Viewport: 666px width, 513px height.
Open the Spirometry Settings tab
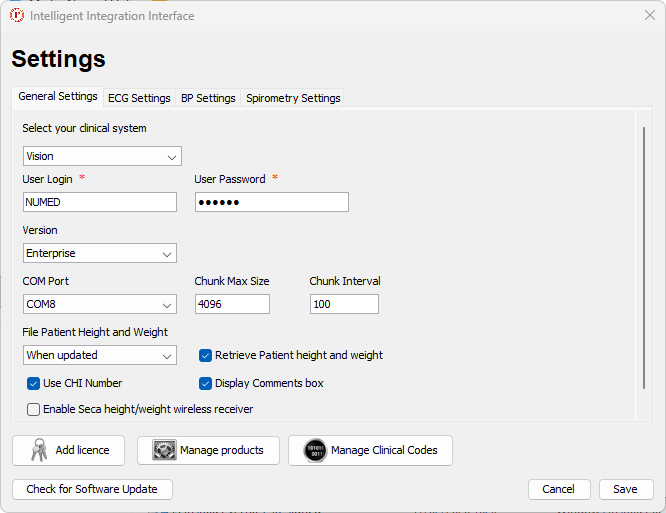(x=293, y=98)
